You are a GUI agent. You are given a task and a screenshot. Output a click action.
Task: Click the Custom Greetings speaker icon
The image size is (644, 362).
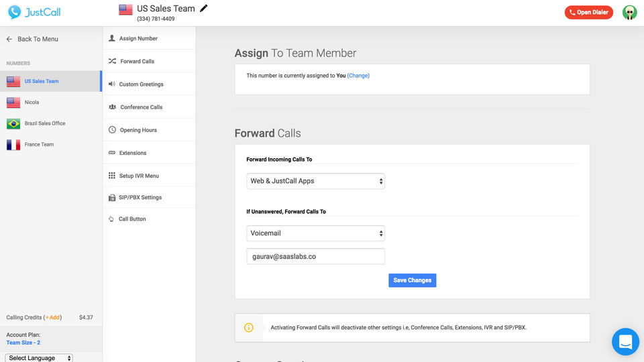tap(112, 84)
